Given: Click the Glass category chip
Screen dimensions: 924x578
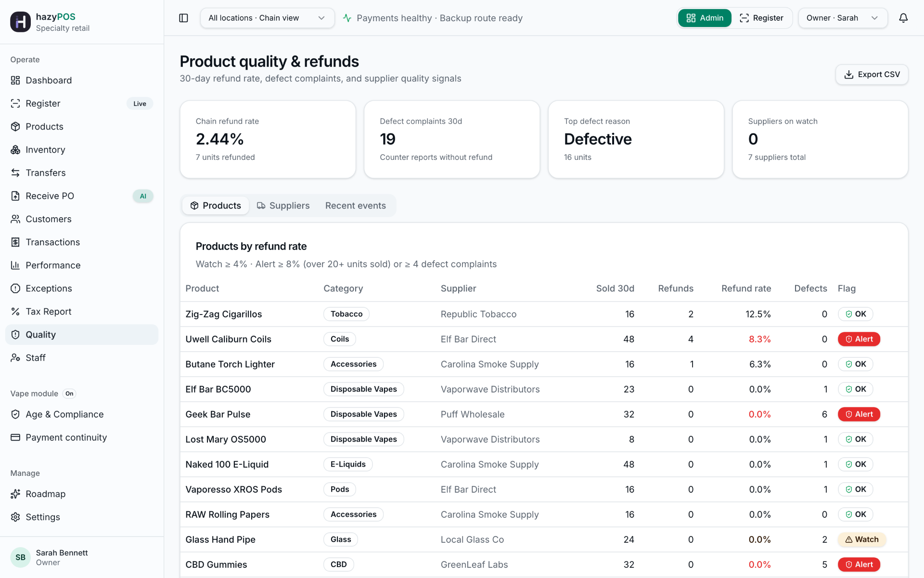Looking at the screenshot, I should (340, 539).
